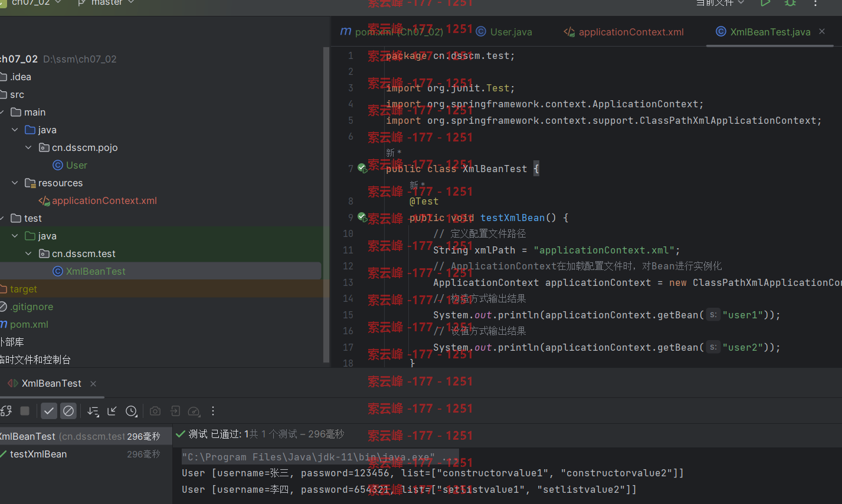The height and width of the screenshot is (504, 842).
Task: Click the "user1" string argument in code
Action: [x=743, y=315]
